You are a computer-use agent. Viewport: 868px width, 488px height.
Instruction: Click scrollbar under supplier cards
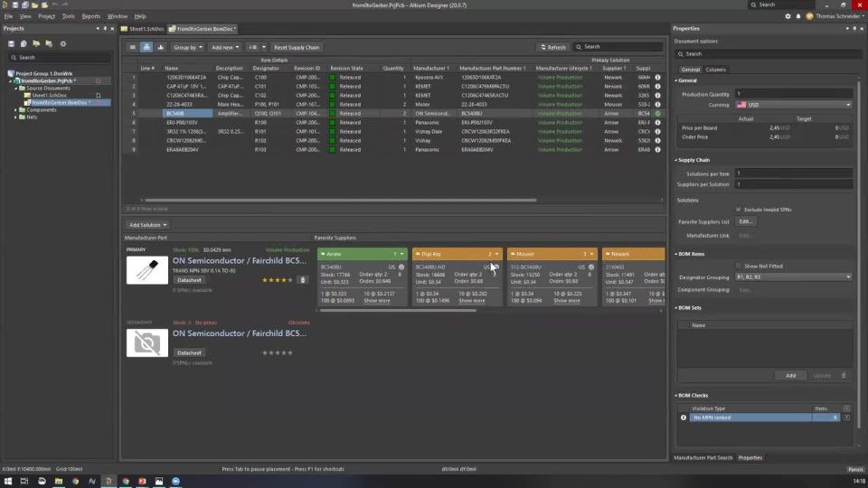(x=398, y=311)
